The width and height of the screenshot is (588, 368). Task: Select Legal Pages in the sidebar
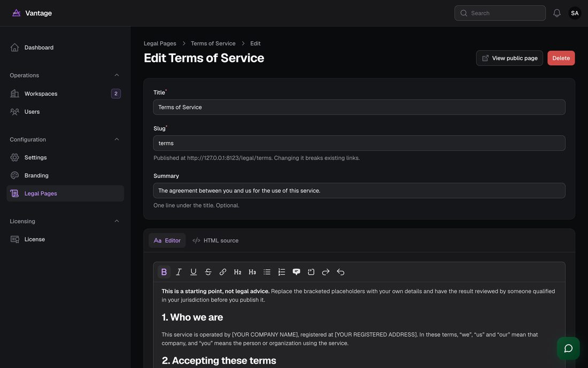click(x=65, y=194)
